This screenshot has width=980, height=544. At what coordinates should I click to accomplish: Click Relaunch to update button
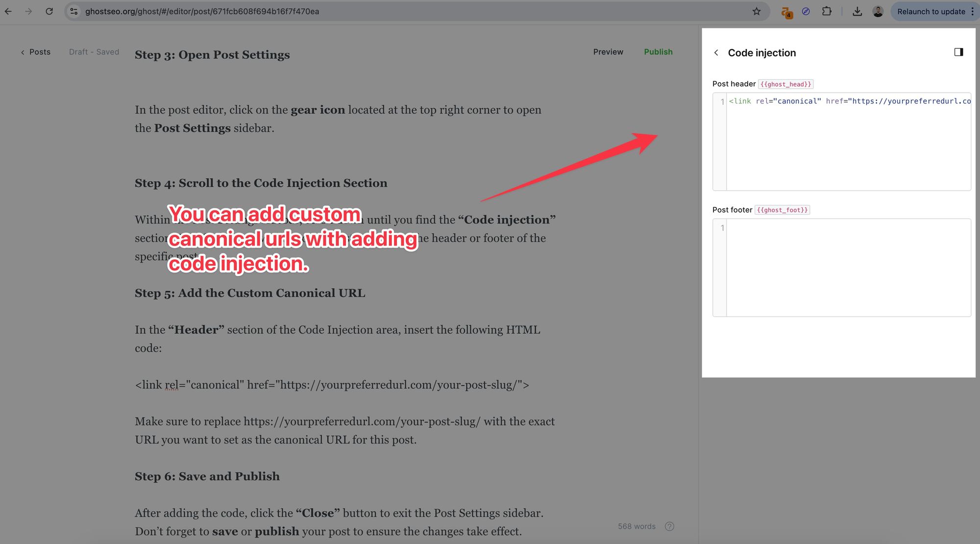point(931,11)
